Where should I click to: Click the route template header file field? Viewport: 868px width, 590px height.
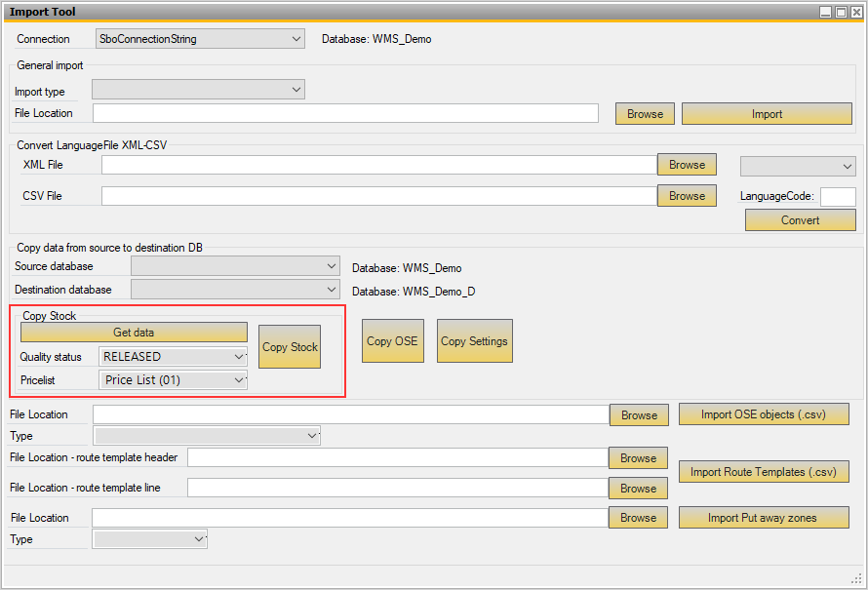(398, 457)
